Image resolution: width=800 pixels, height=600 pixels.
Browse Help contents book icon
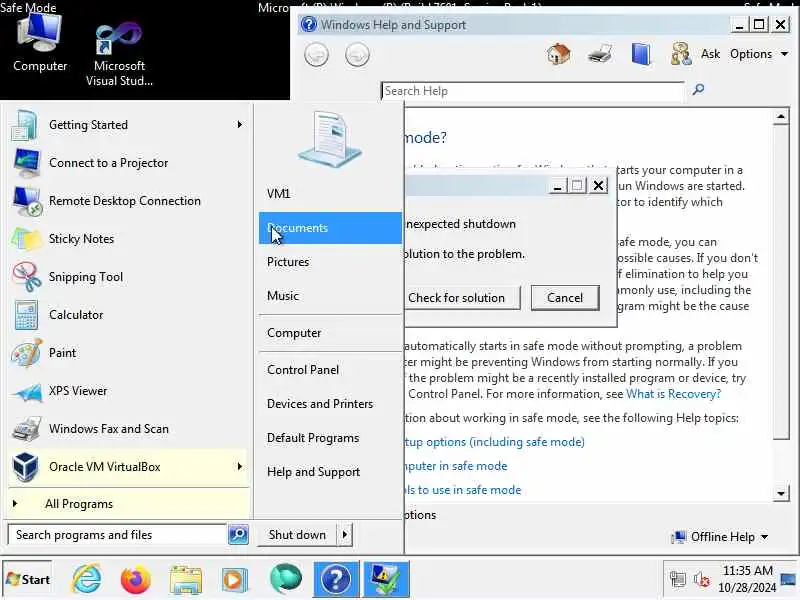[x=641, y=54]
